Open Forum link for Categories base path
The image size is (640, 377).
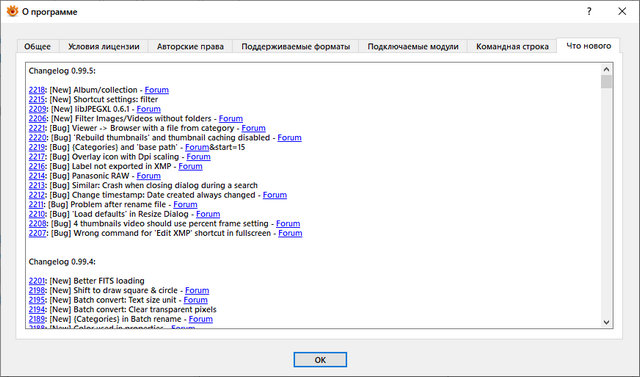pyautogui.click(x=197, y=147)
